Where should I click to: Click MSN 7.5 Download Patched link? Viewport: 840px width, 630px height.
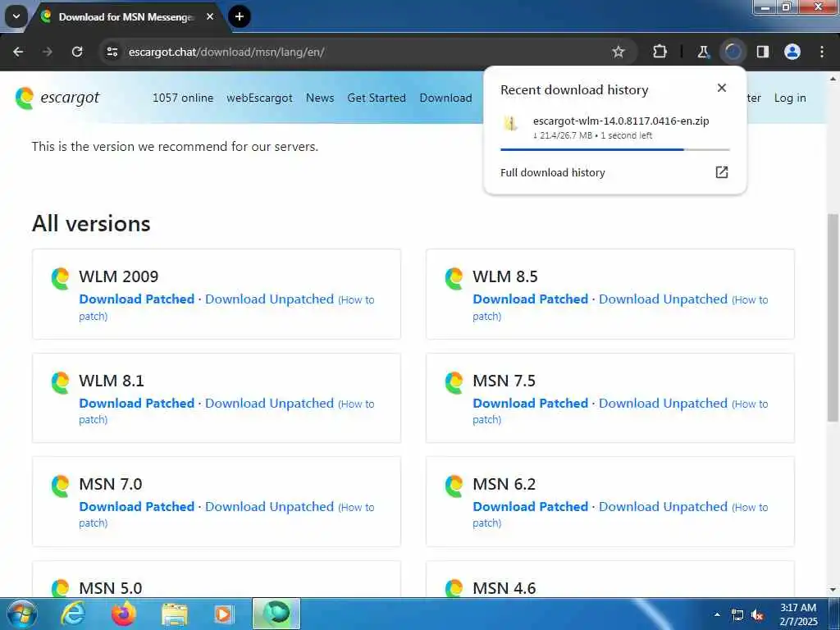coord(531,403)
